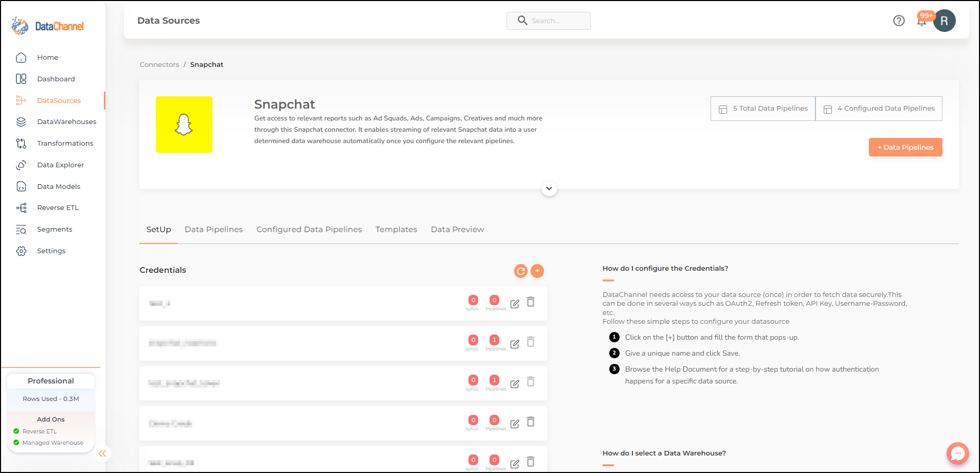Click the Credentials heading
Image resolution: width=980 pixels, height=473 pixels.
tap(163, 270)
